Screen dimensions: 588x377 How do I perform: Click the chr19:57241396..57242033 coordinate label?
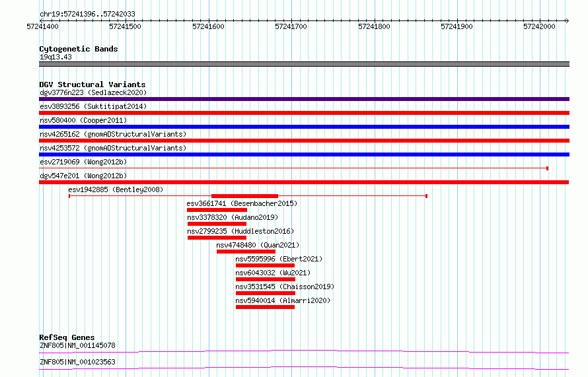87,15
